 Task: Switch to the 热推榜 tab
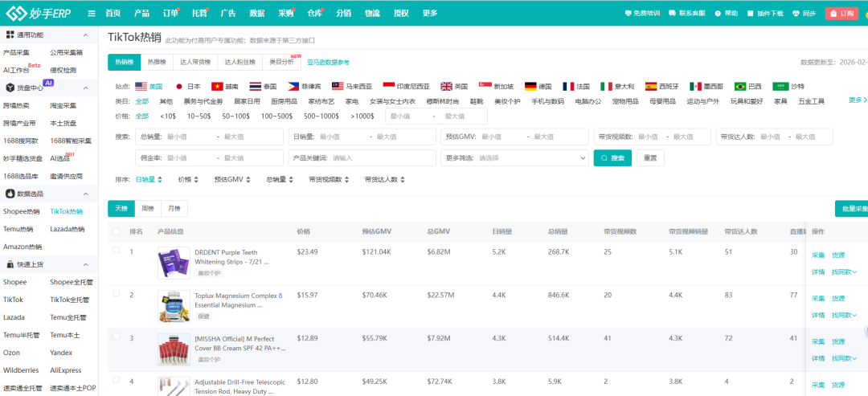click(157, 63)
